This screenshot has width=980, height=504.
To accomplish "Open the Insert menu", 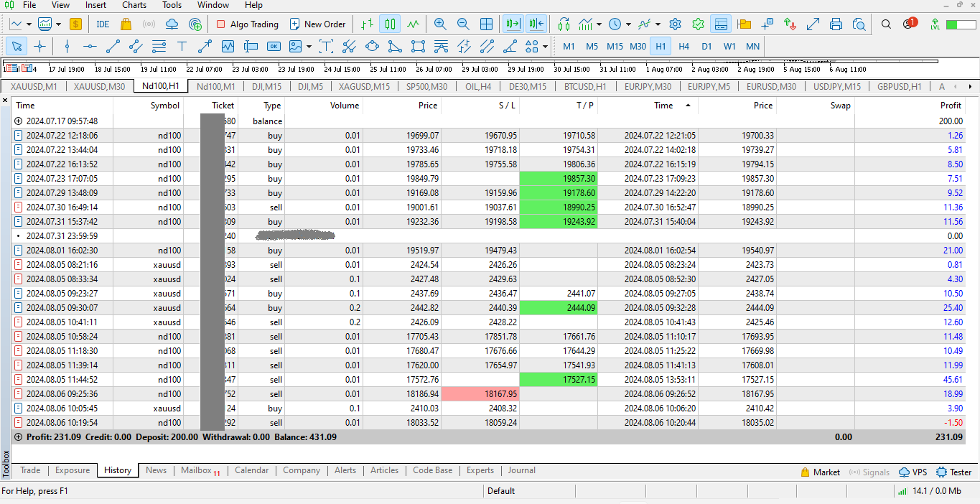I will point(95,5).
